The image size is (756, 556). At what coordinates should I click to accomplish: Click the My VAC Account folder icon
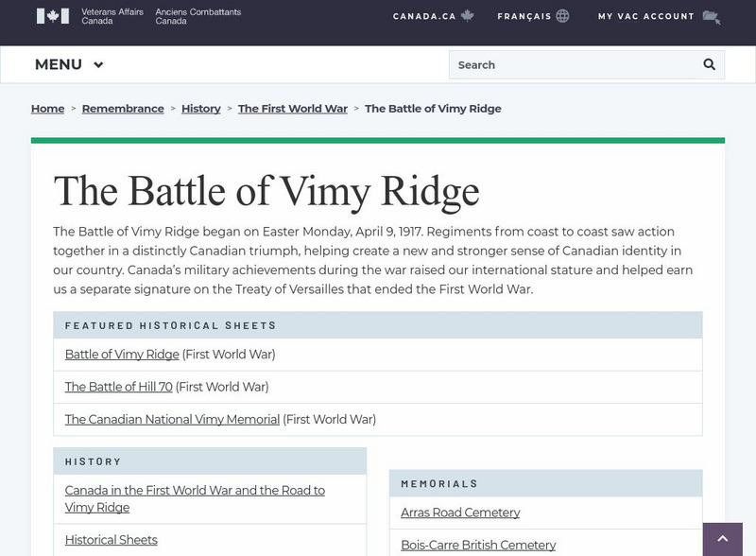712,17
